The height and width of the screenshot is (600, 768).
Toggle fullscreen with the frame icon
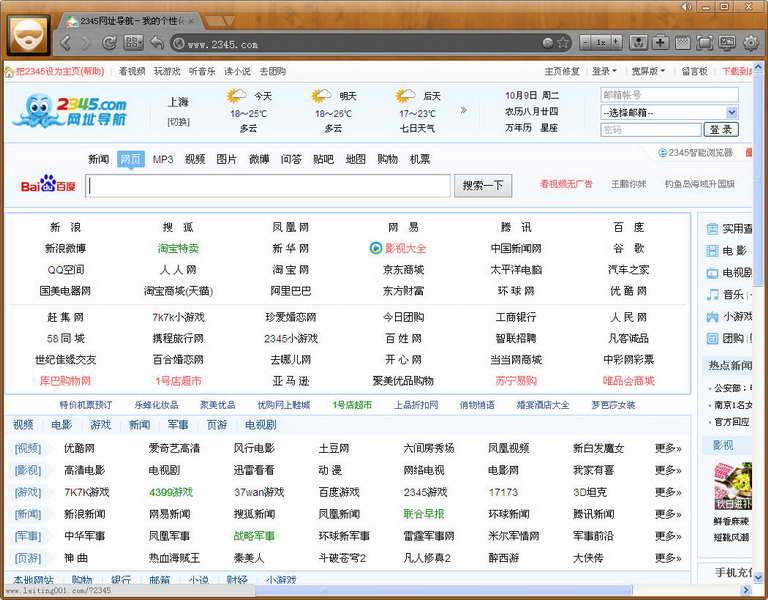click(704, 43)
